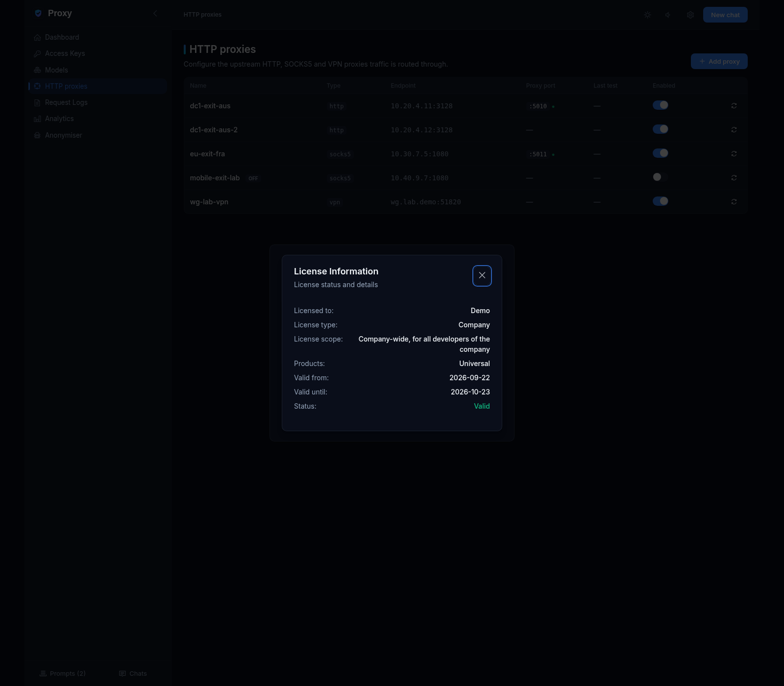The height and width of the screenshot is (686, 784).
Task: Turn off eu-exit-fra proxy switch
Action: (x=660, y=153)
